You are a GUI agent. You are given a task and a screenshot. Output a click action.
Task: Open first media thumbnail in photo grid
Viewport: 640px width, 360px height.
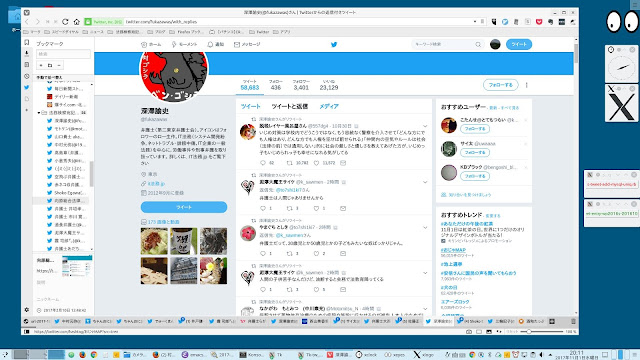click(154, 241)
